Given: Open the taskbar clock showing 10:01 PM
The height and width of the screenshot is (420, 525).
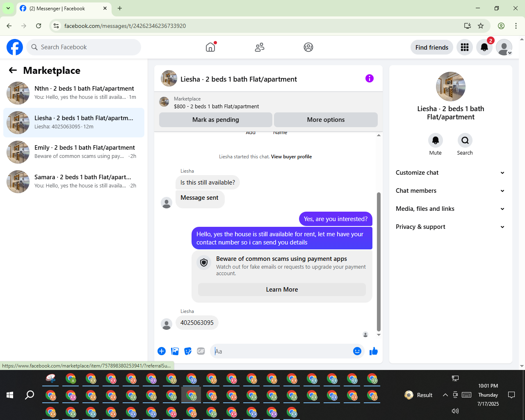Looking at the screenshot, I should 488,395.
